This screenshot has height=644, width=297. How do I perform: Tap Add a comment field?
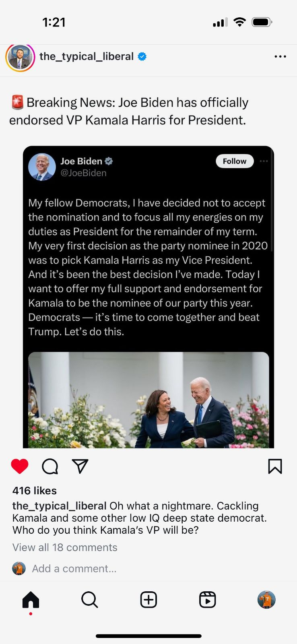pyautogui.click(x=74, y=569)
